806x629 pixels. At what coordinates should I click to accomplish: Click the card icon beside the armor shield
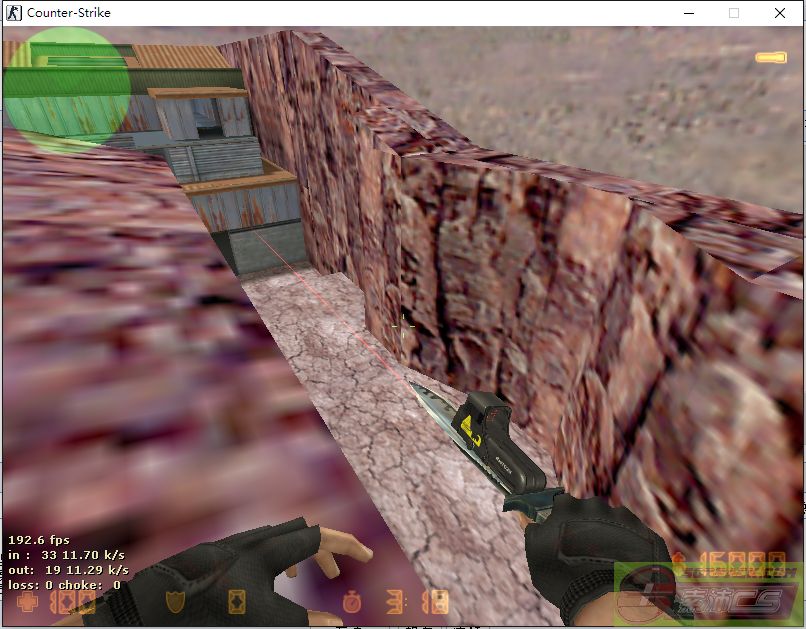237,602
